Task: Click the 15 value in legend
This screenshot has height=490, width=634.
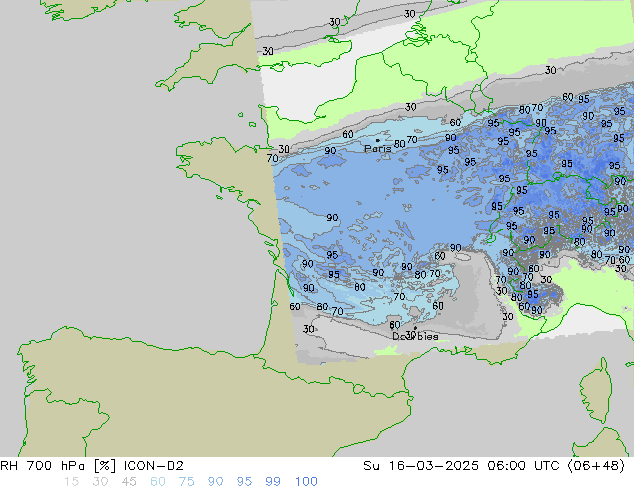Action: pyautogui.click(x=71, y=481)
